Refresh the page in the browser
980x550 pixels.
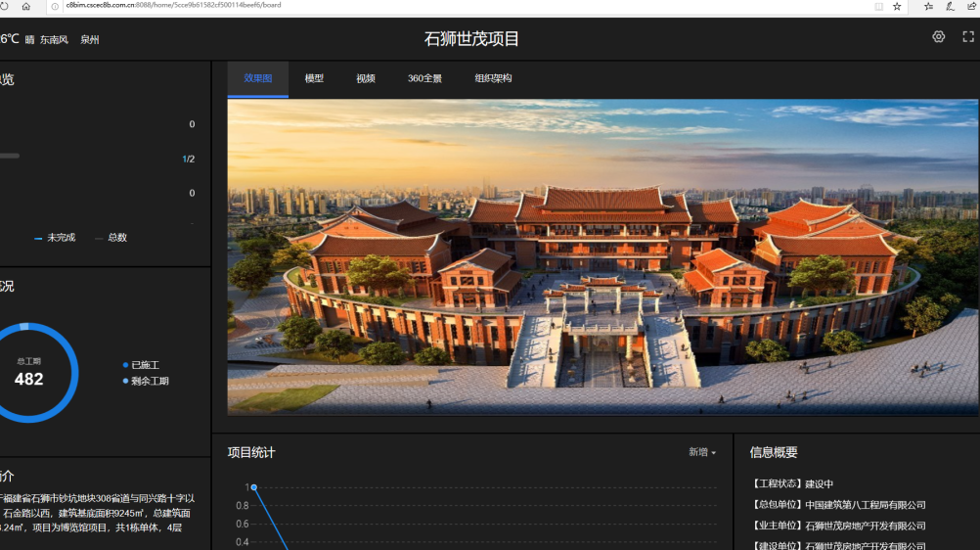(4, 6)
